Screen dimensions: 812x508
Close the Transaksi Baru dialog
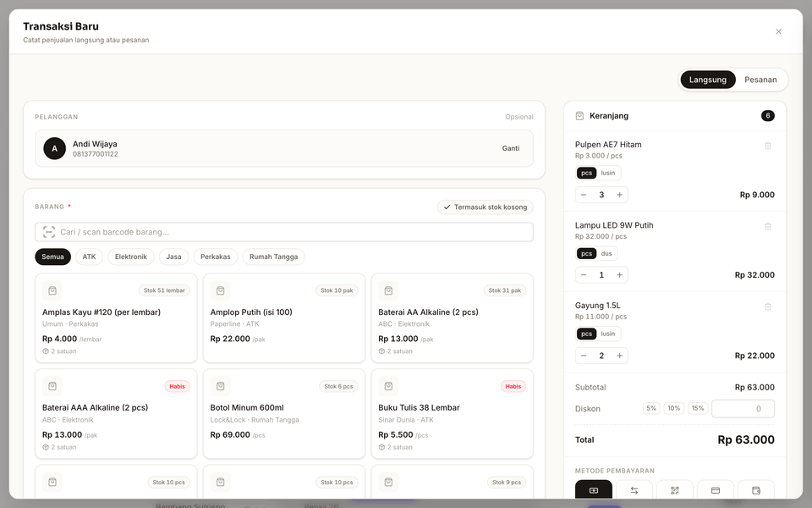[x=778, y=31]
